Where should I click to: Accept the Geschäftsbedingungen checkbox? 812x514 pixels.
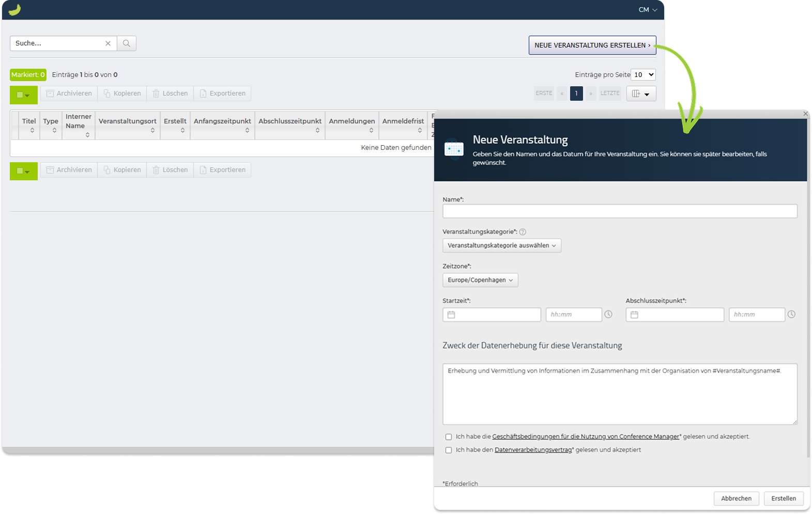pos(449,437)
